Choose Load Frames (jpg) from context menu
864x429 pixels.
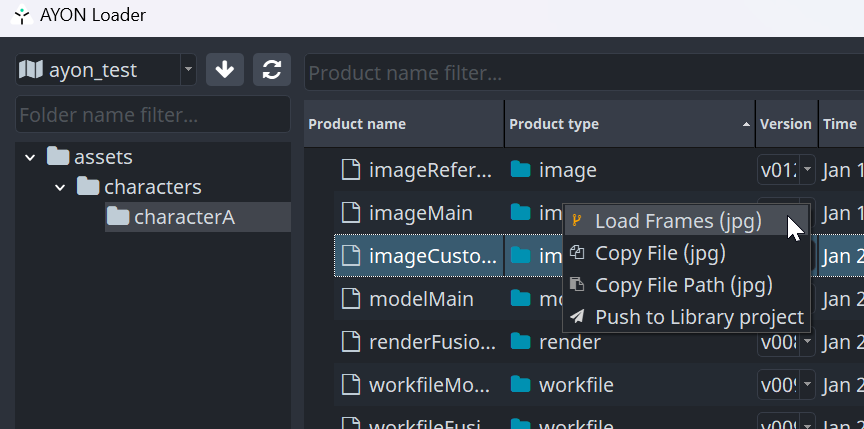pyautogui.click(x=677, y=221)
